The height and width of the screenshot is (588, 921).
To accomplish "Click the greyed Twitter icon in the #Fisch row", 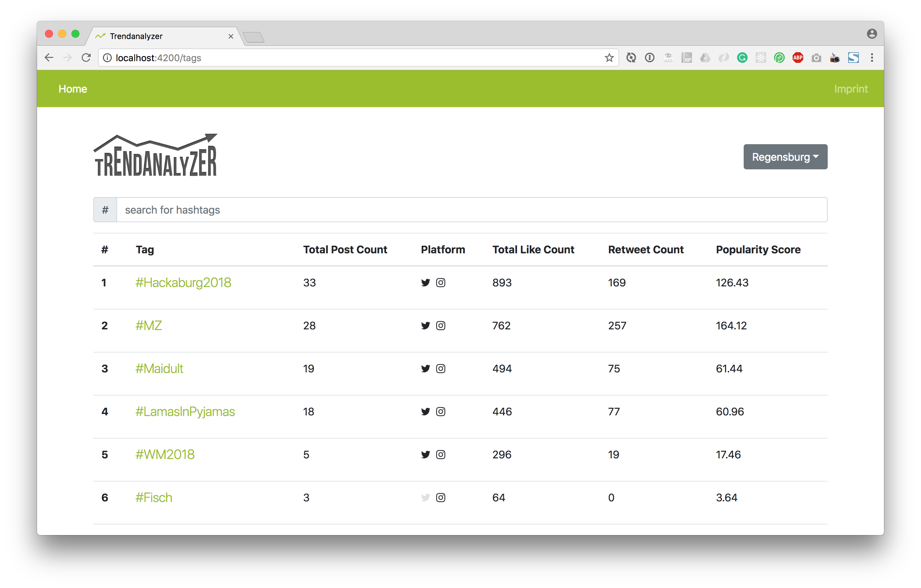I will 425,497.
